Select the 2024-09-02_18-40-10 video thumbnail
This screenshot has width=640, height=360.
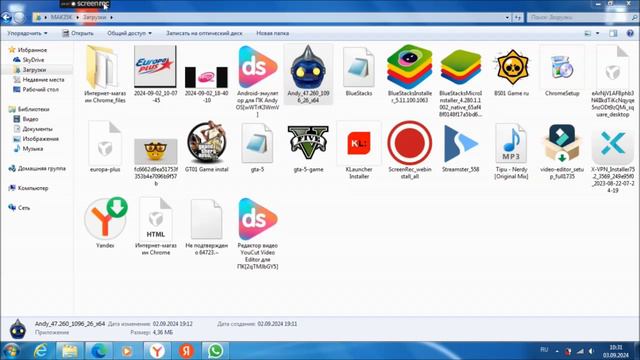206,77
